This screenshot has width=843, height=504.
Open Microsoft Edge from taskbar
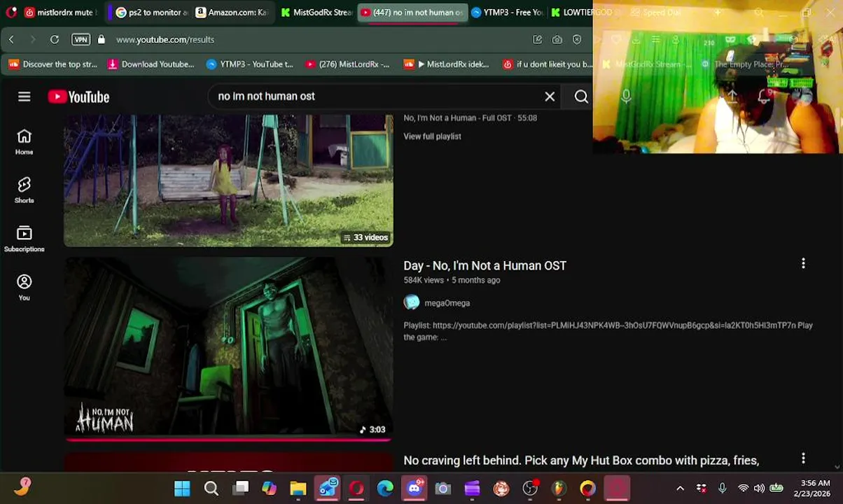(385, 488)
